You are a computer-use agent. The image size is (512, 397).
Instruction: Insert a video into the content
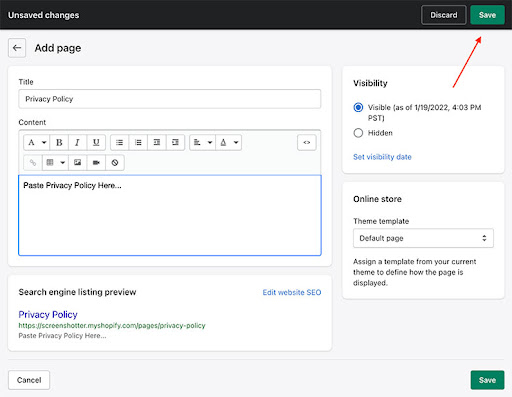click(x=96, y=163)
